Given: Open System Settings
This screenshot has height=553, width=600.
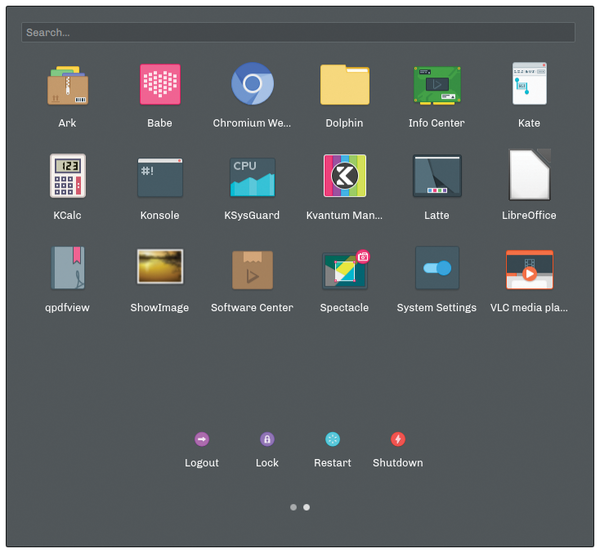Looking at the screenshot, I should [437, 268].
